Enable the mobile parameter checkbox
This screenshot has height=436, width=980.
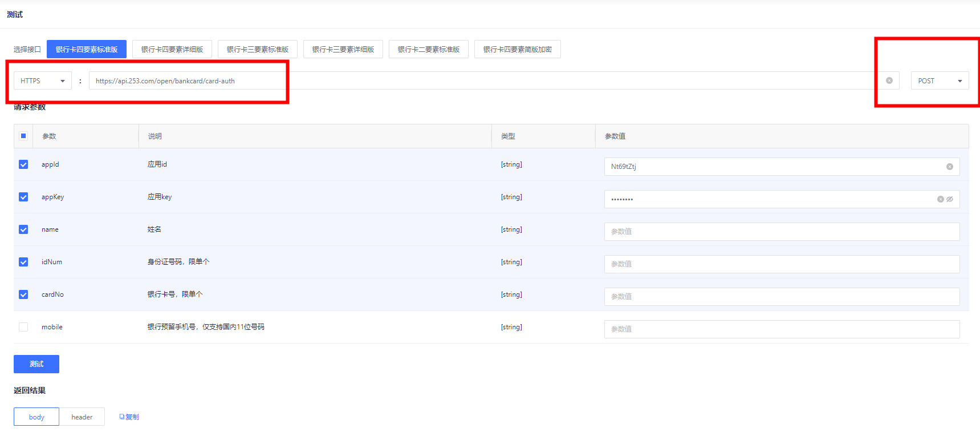coord(23,327)
